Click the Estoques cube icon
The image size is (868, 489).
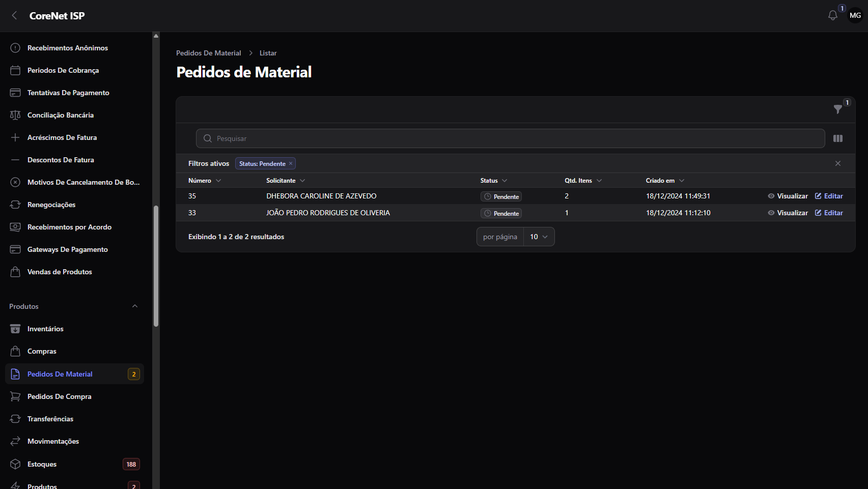[x=15, y=464]
